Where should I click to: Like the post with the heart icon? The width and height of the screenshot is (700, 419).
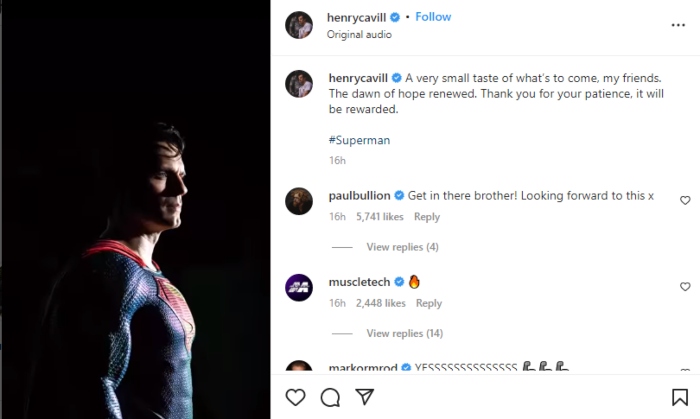pos(295,397)
